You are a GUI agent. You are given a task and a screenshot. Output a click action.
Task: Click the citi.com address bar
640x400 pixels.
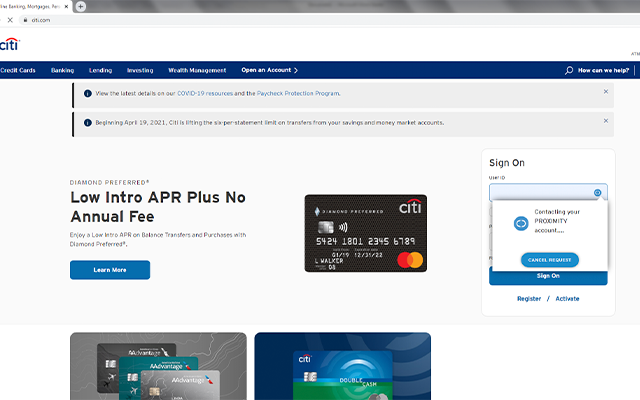pyautogui.click(x=327, y=20)
